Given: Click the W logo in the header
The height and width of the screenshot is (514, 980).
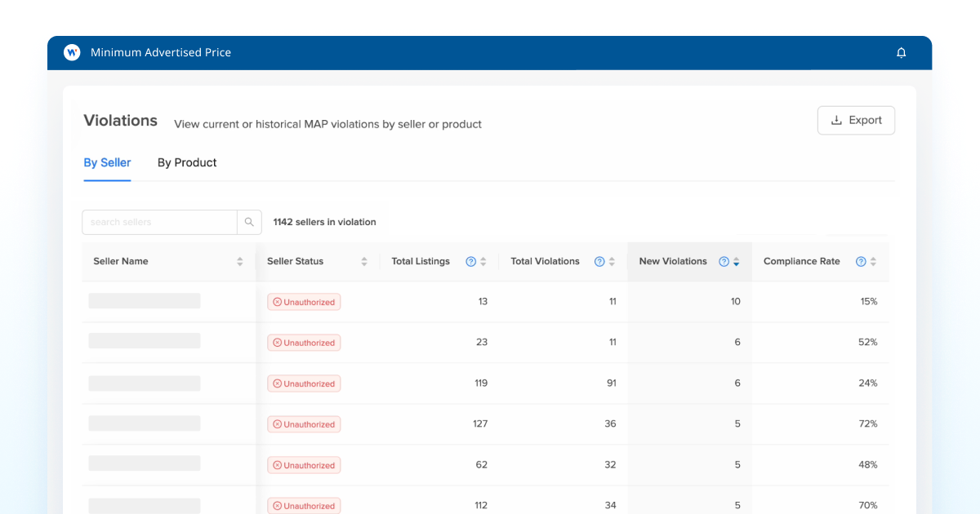Looking at the screenshot, I should (x=71, y=51).
